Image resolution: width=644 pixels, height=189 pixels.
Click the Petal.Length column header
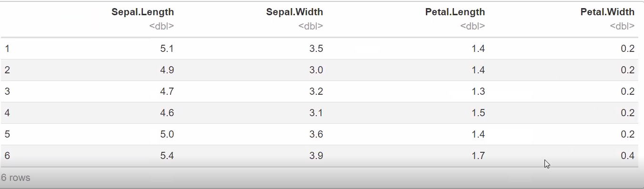[x=455, y=12]
